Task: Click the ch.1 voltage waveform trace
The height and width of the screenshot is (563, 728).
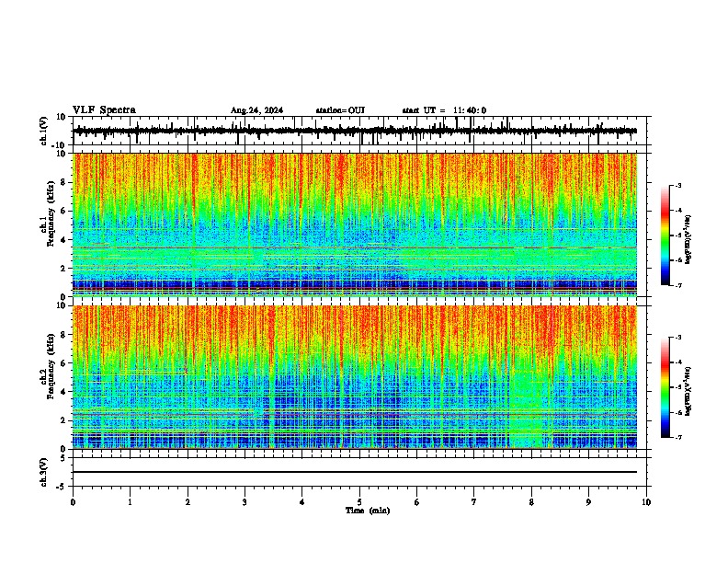Action: point(355,131)
